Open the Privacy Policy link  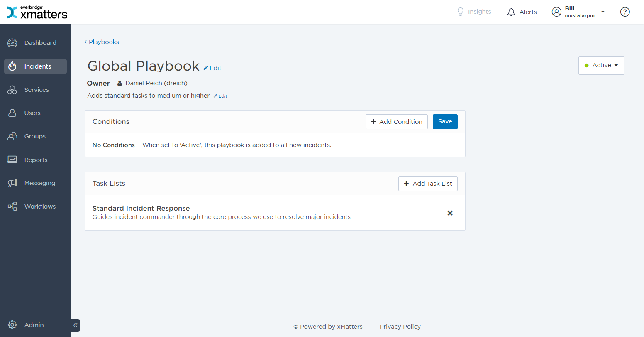click(400, 327)
